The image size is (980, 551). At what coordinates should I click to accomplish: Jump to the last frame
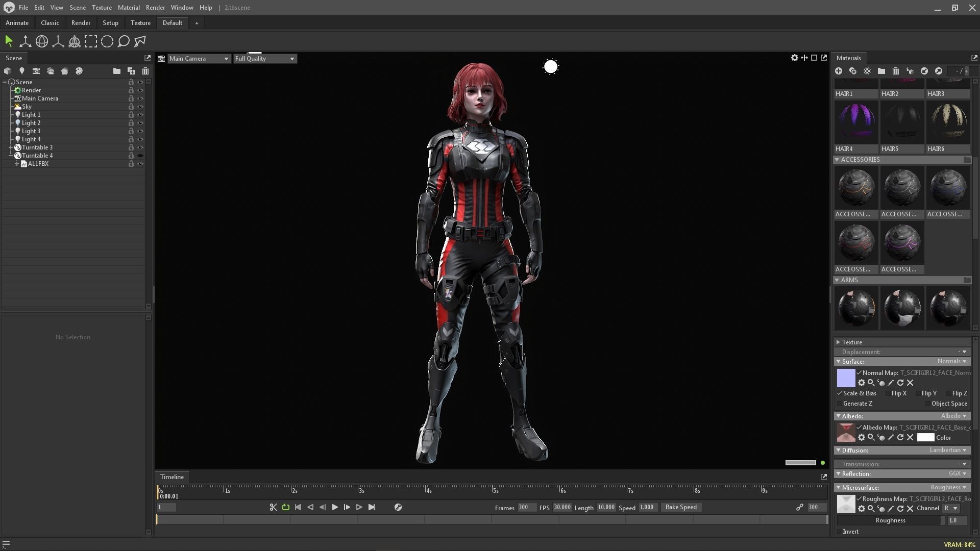(x=371, y=507)
